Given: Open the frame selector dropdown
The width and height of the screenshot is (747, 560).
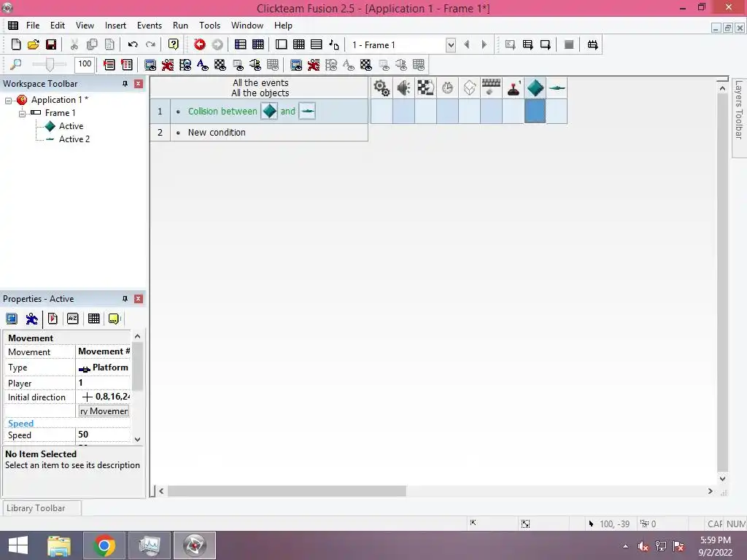Looking at the screenshot, I should [451, 45].
